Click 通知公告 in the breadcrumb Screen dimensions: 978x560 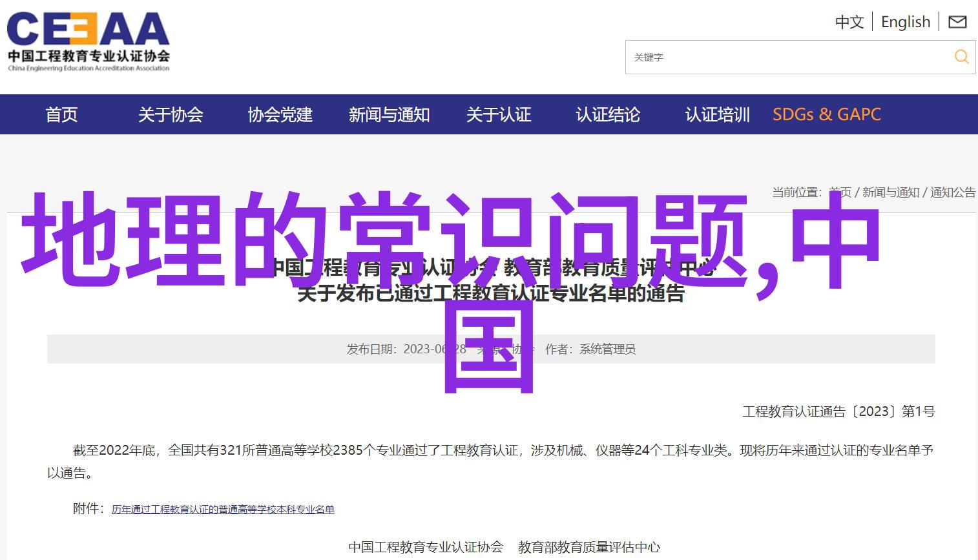tap(953, 192)
